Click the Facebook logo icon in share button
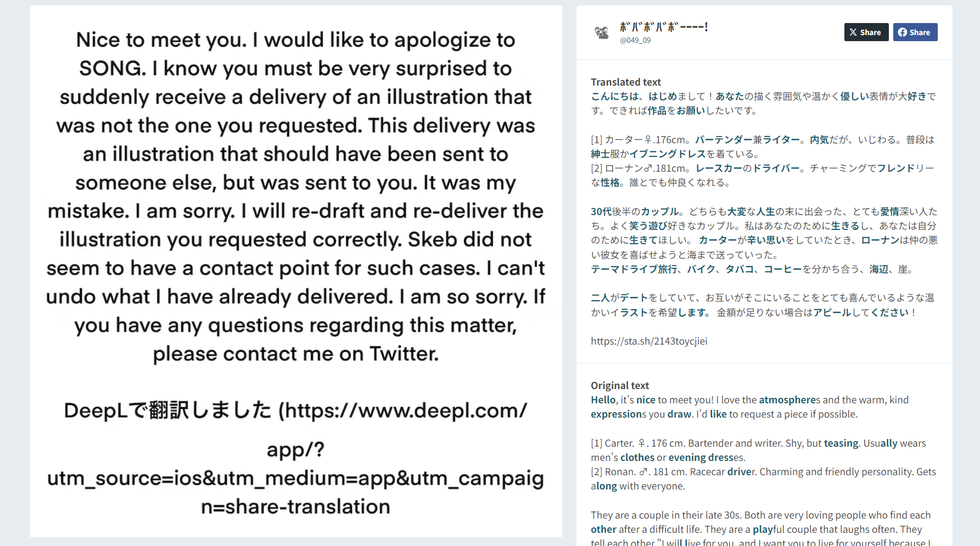Viewport: 980px width, 546px height. [x=903, y=32]
